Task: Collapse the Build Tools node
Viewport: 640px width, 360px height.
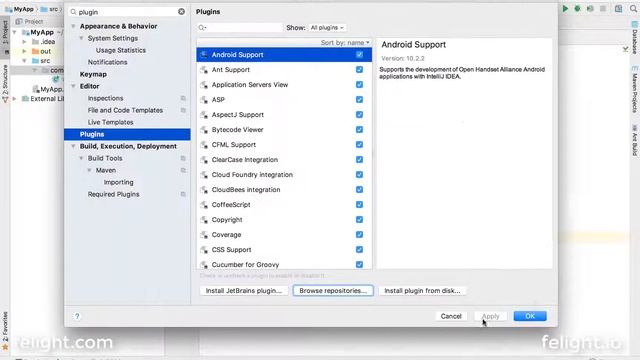Action: [x=81, y=158]
